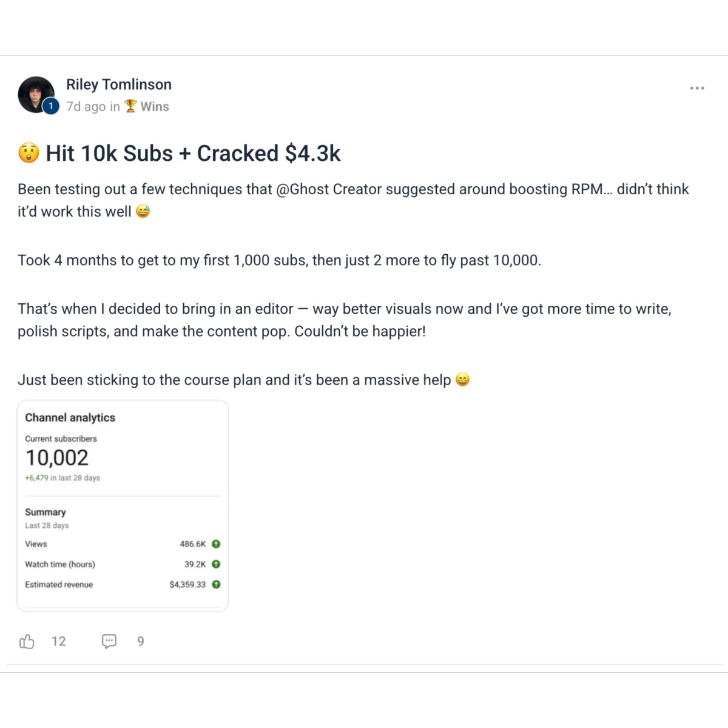This screenshot has height=728, width=728.
Task: Click the Riley Tomlinson author name
Action: tap(119, 84)
